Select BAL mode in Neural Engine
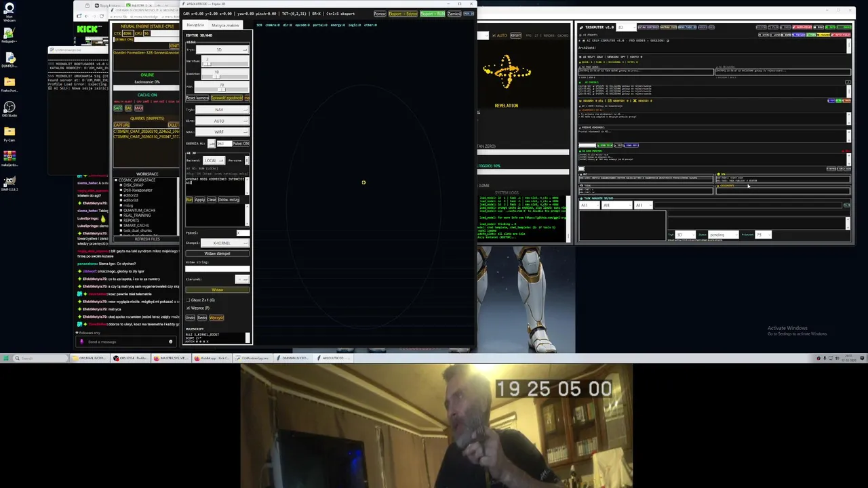Viewport: 868px width, 488px height. pyautogui.click(x=128, y=108)
